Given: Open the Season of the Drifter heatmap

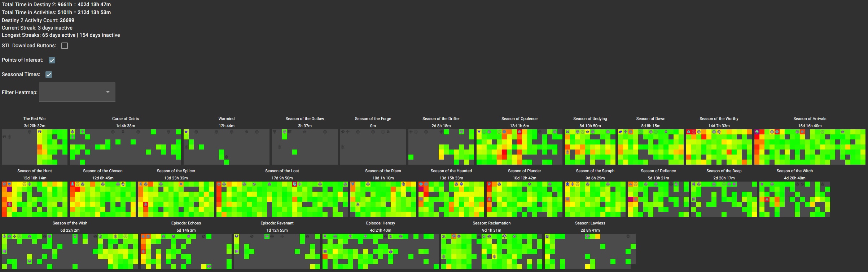Looking at the screenshot, I should (441, 147).
